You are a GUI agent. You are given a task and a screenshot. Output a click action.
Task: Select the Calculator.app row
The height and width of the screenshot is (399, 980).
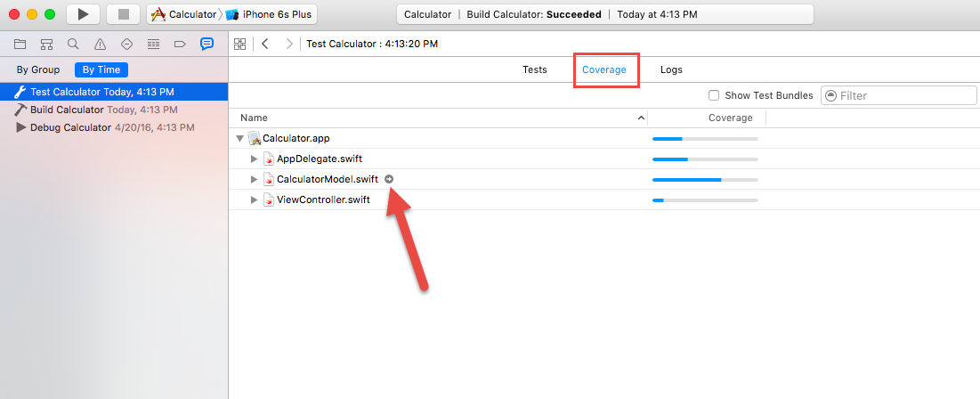[603, 138]
